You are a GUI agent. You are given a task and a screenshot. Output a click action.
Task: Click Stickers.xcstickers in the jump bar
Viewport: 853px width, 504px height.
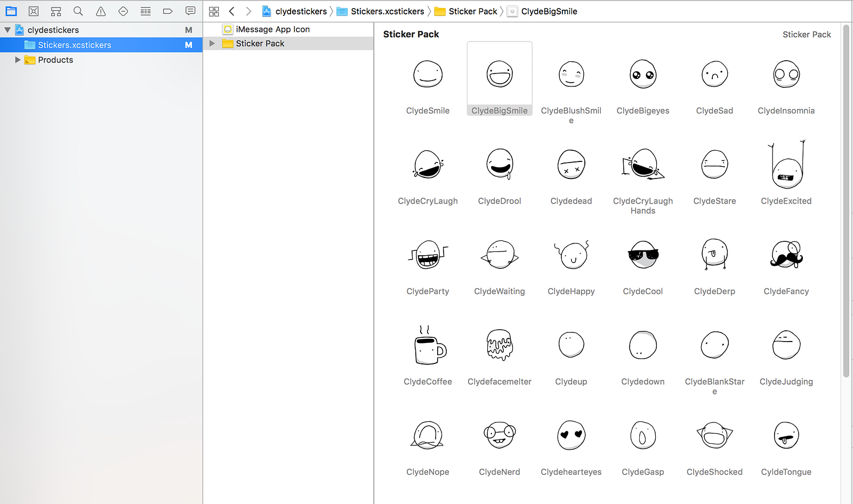coord(381,11)
